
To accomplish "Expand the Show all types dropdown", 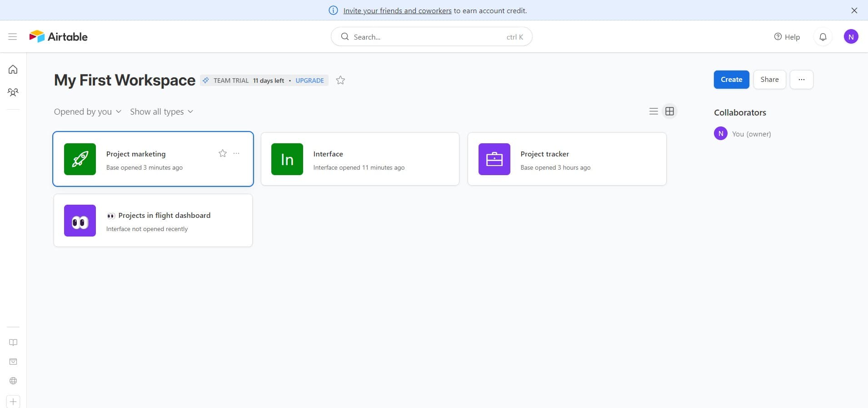I will click(x=161, y=112).
